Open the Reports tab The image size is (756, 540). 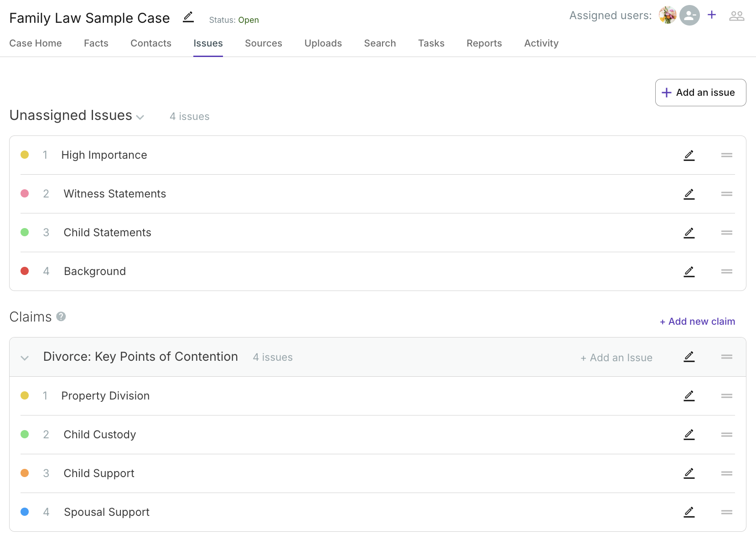pyautogui.click(x=484, y=43)
